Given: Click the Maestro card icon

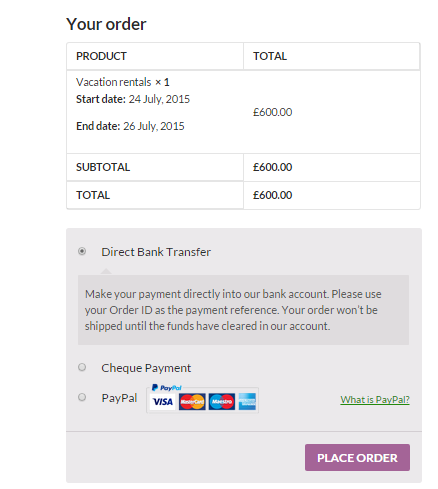Looking at the screenshot, I should [222, 402].
